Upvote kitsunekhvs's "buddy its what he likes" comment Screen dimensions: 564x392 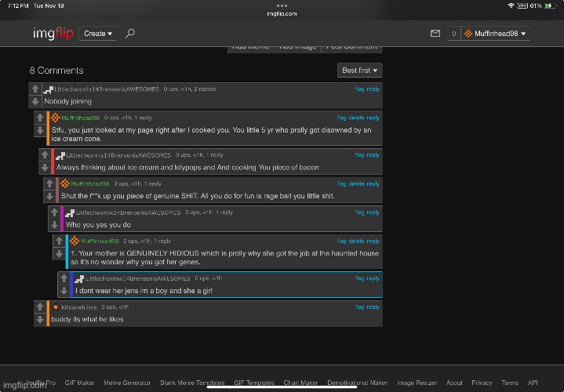pos(39,307)
